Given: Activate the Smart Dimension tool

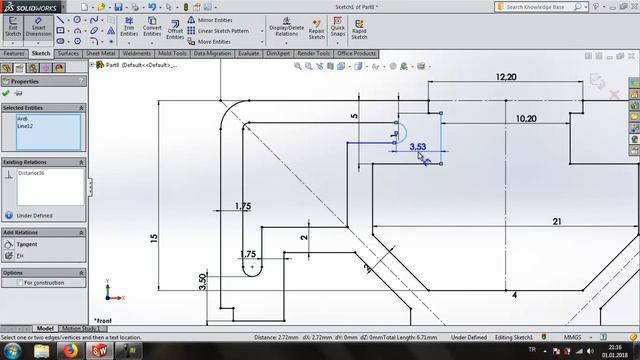Looking at the screenshot, I should [x=38, y=27].
